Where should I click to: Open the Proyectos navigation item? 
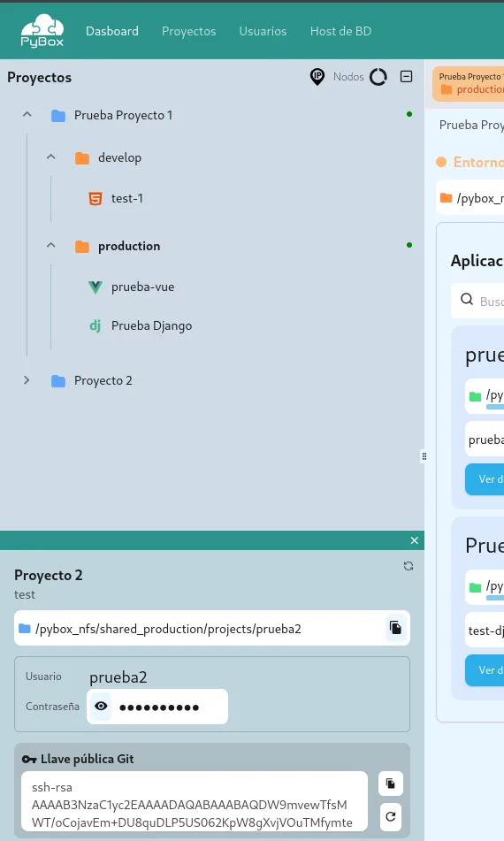[x=188, y=31]
